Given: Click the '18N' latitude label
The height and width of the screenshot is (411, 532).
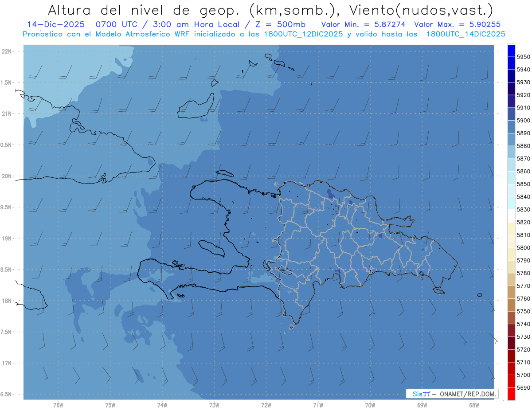Looking at the screenshot, I should (8, 301).
